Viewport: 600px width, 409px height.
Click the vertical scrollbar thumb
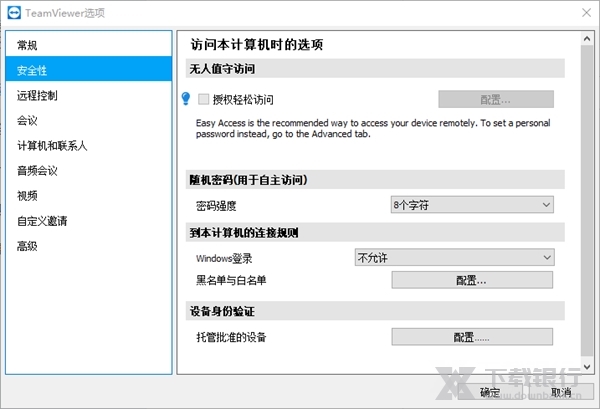pos(587,200)
